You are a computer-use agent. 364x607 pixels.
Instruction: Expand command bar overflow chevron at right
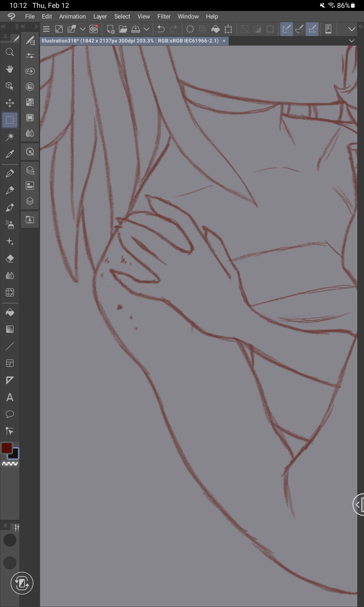[352, 29]
